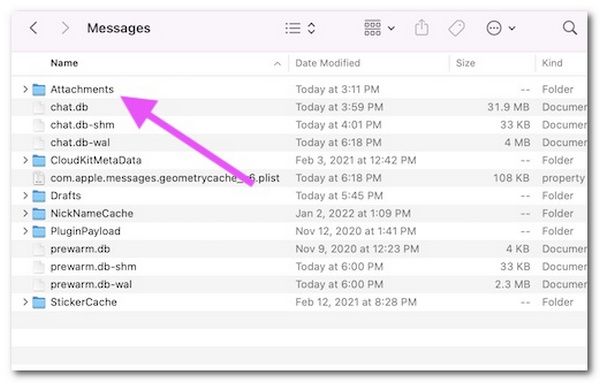600x383 pixels.
Task: Click the 2.3 MB size value
Action: point(512,284)
